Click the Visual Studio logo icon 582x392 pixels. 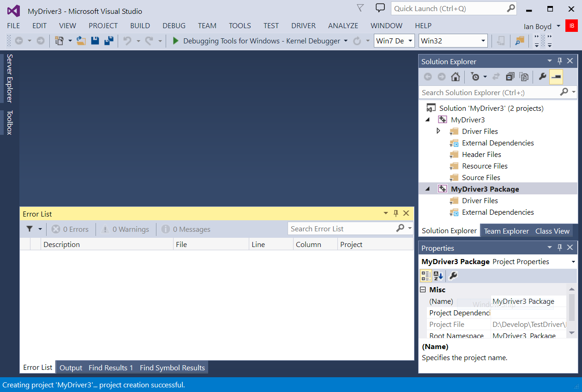click(13, 11)
